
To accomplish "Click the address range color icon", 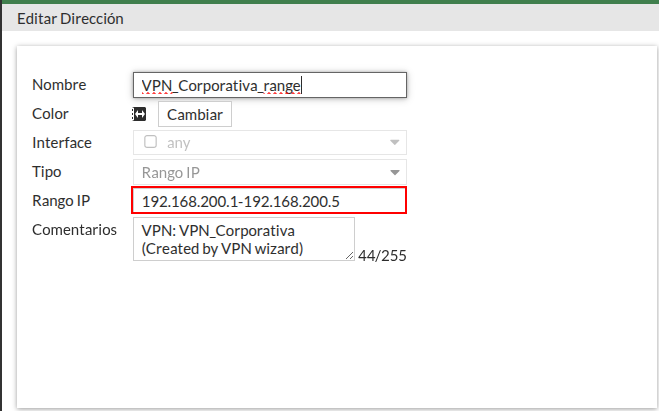I will 140,114.
